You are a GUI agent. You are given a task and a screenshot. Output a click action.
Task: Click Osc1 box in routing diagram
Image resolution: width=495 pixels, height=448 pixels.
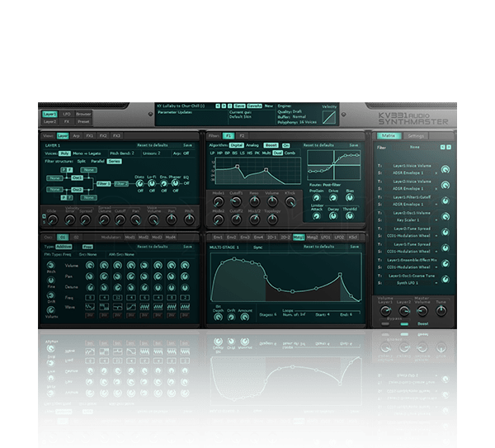coord(77,178)
